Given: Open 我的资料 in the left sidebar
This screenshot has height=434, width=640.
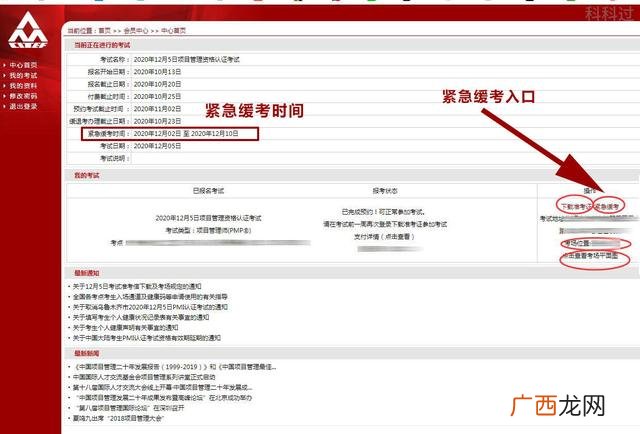Looking at the screenshot, I should (x=23, y=86).
